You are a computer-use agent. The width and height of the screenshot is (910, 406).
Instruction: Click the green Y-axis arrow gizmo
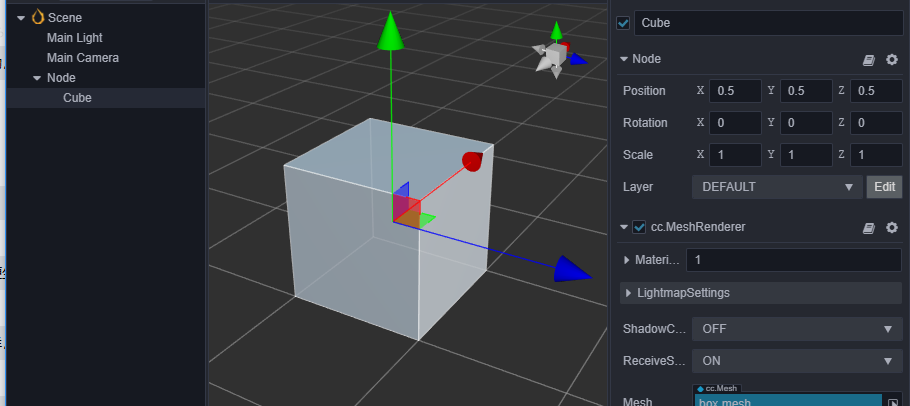(x=391, y=32)
